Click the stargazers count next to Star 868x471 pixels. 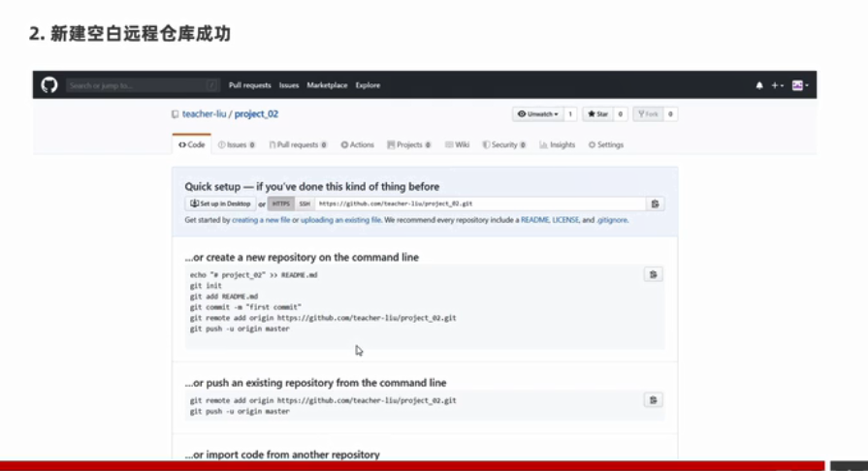click(620, 114)
